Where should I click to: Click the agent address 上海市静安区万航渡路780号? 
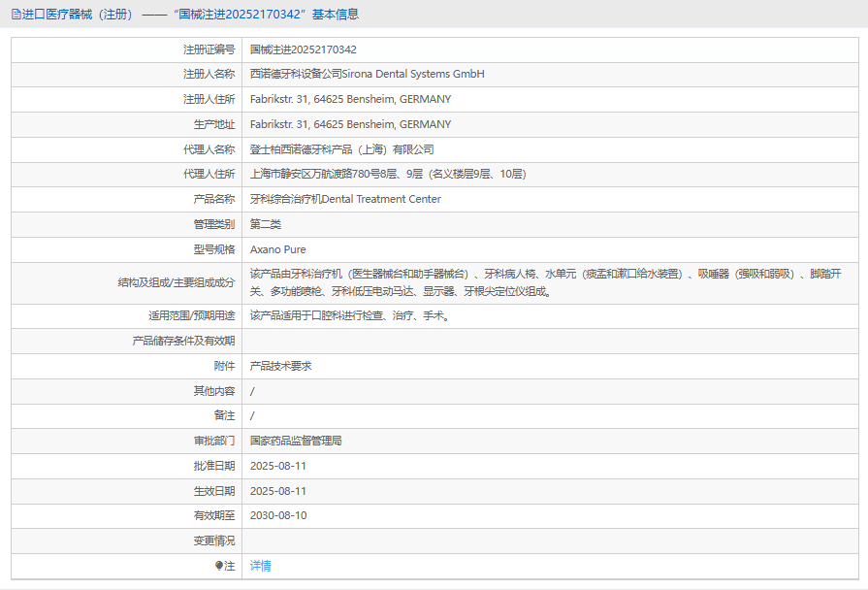coord(387,174)
